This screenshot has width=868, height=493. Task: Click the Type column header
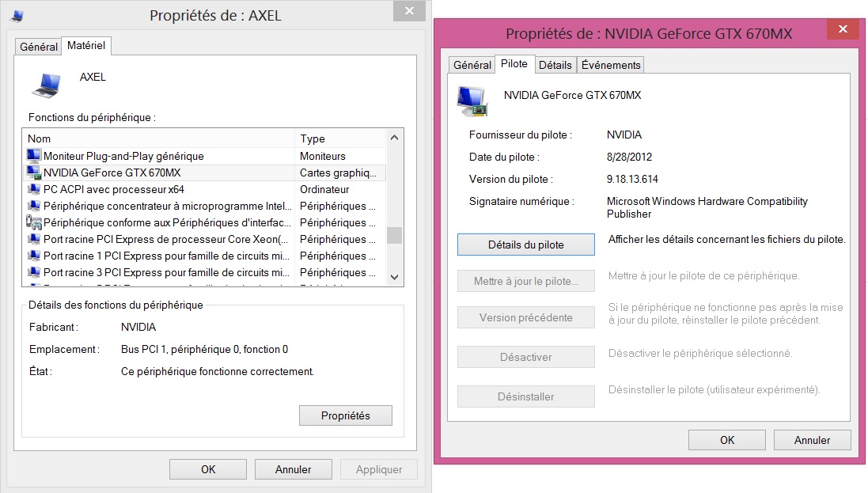pyautogui.click(x=340, y=138)
